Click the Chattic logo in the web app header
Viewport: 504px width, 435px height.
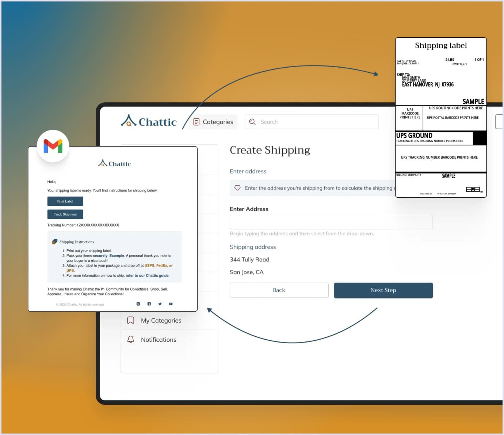(149, 121)
